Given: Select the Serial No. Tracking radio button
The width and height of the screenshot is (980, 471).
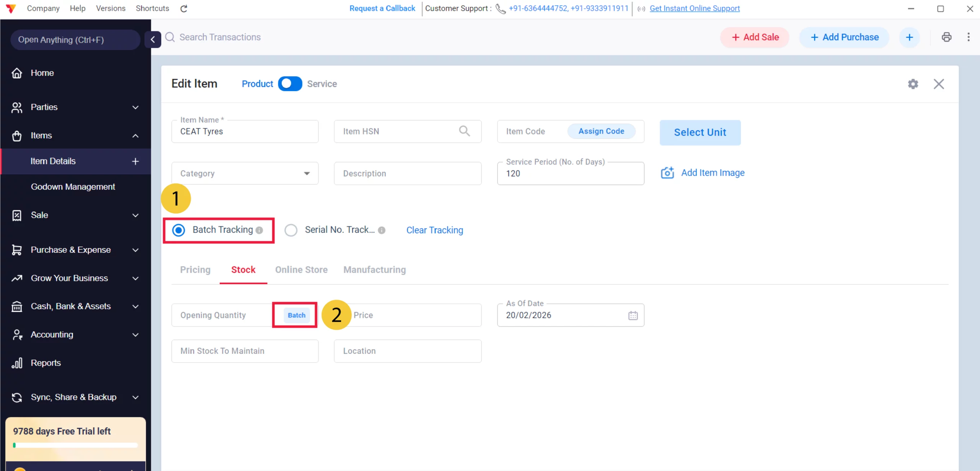Looking at the screenshot, I should coord(291,230).
